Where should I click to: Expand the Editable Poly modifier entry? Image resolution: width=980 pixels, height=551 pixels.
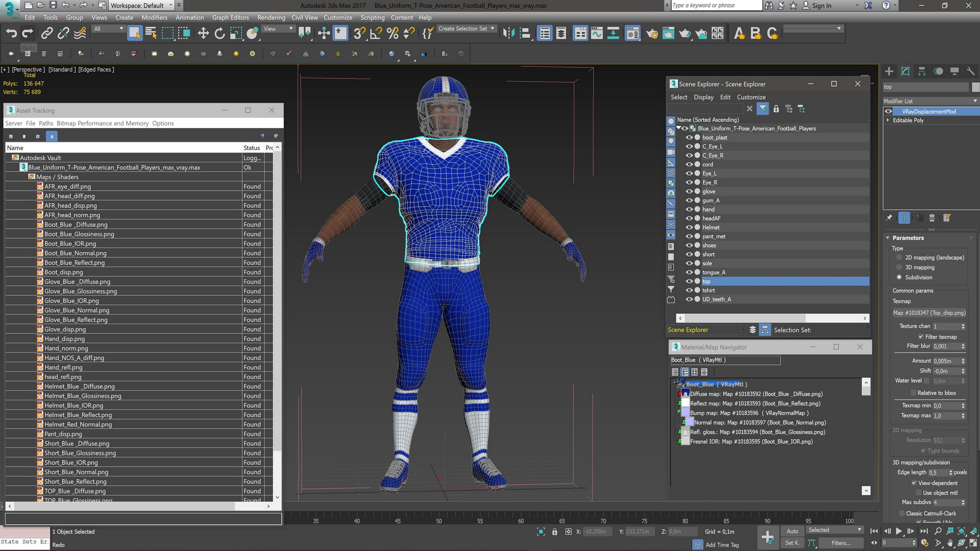(x=888, y=120)
